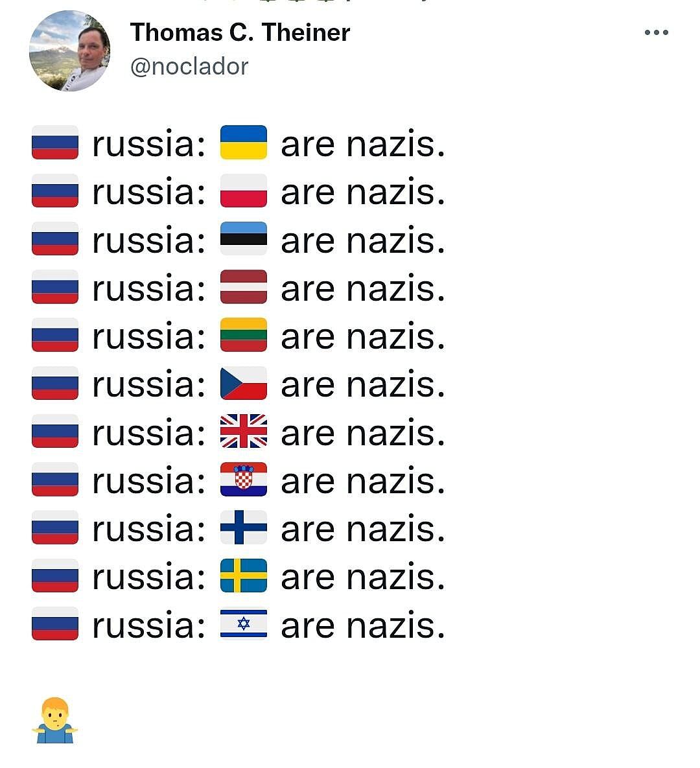The image size is (700, 768).
Task: Open Thomas C. Theiner's profile name
Action: pos(240,32)
